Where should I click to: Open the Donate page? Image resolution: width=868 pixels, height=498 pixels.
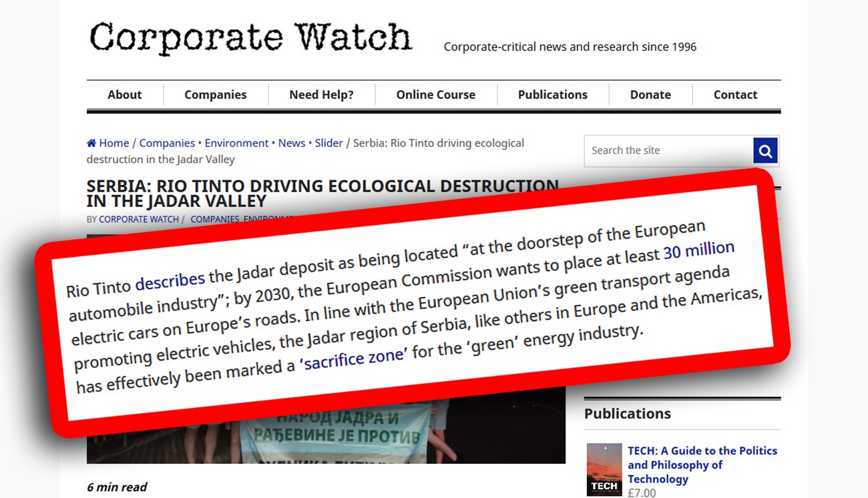coord(650,95)
